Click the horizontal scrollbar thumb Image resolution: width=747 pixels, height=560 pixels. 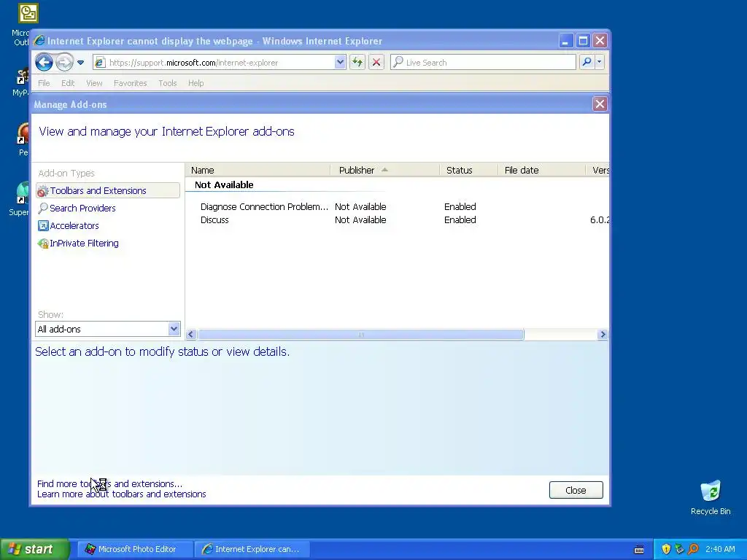tap(360, 334)
